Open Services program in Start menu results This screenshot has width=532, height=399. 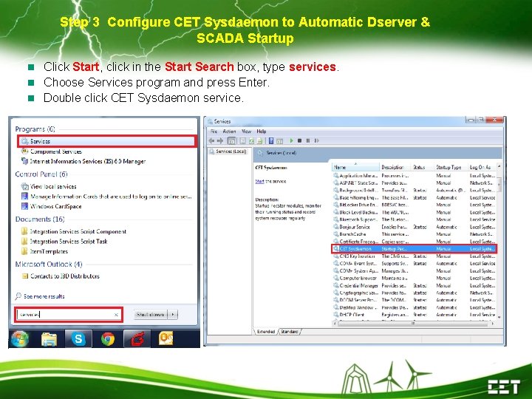(x=107, y=141)
